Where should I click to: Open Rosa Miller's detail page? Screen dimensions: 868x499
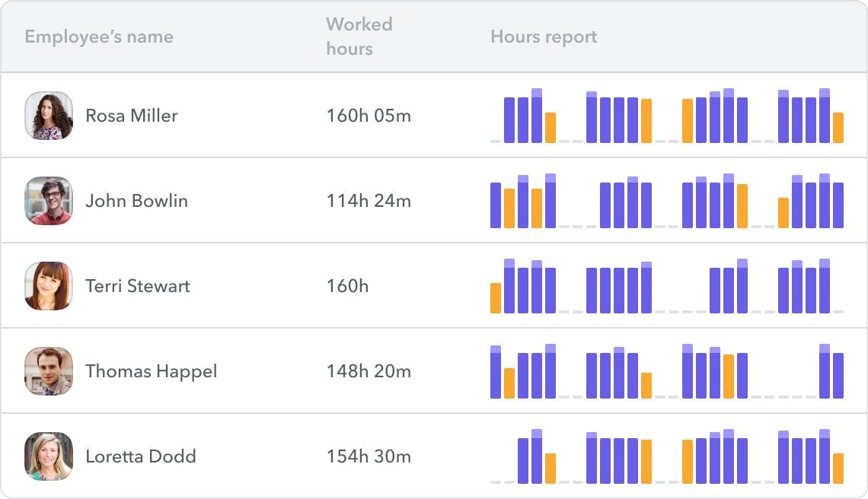point(131,116)
